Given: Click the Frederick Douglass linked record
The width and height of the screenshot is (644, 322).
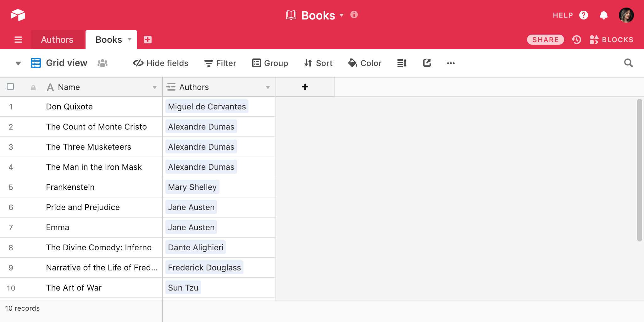Looking at the screenshot, I should 204,268.
